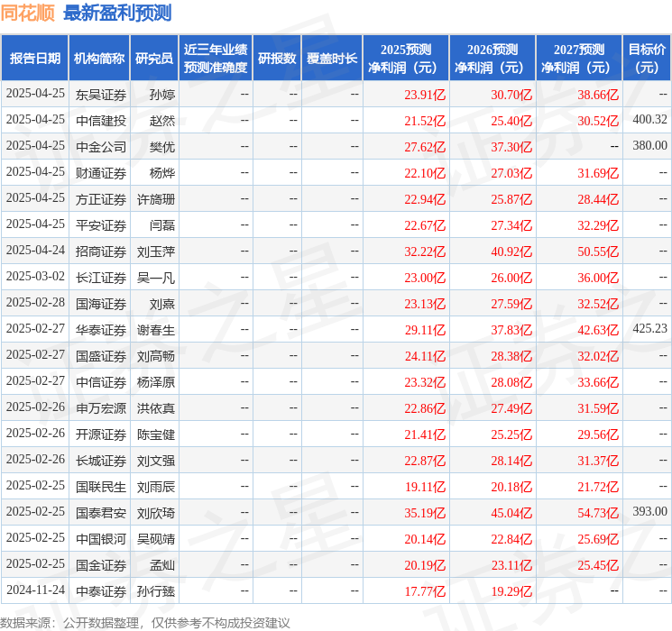Image resolution: width=672 pixels, height=631 pixels.
Task: Select the 报告日期 column header
Action: click(35, 59)
